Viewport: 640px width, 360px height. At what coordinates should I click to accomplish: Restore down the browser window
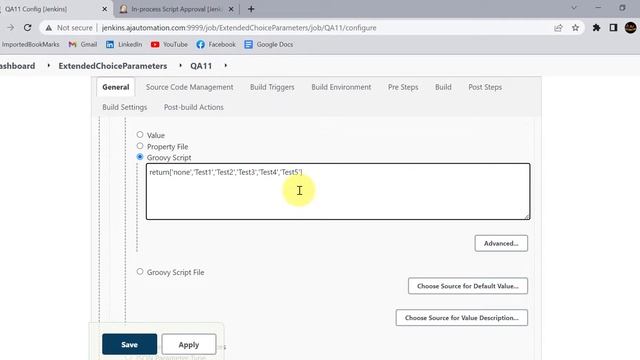point(622,8)
